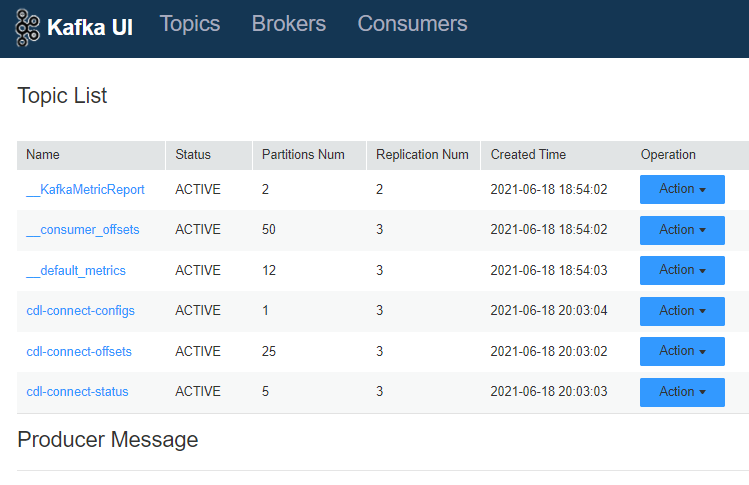Image resolution: width=749 pixels, height=485 pixels.
Task: Click the Partitions Num column header
Action: pyautogui.click(x=303, y=155)
